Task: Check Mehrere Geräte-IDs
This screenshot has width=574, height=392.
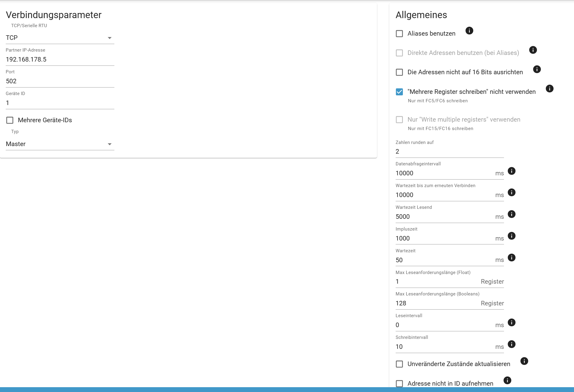Action: point(10,120)
